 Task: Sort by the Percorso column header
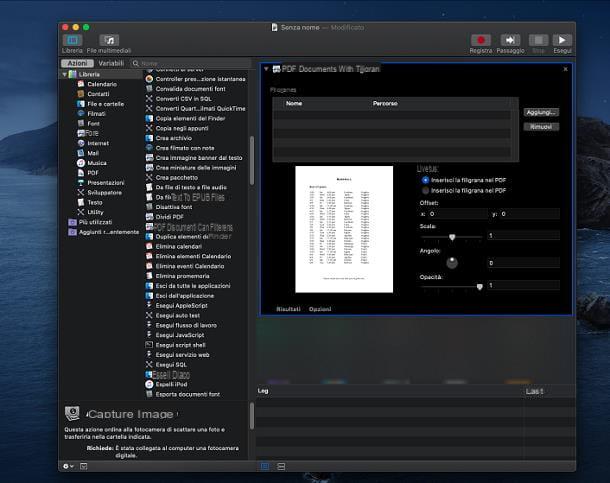[385, 103]
